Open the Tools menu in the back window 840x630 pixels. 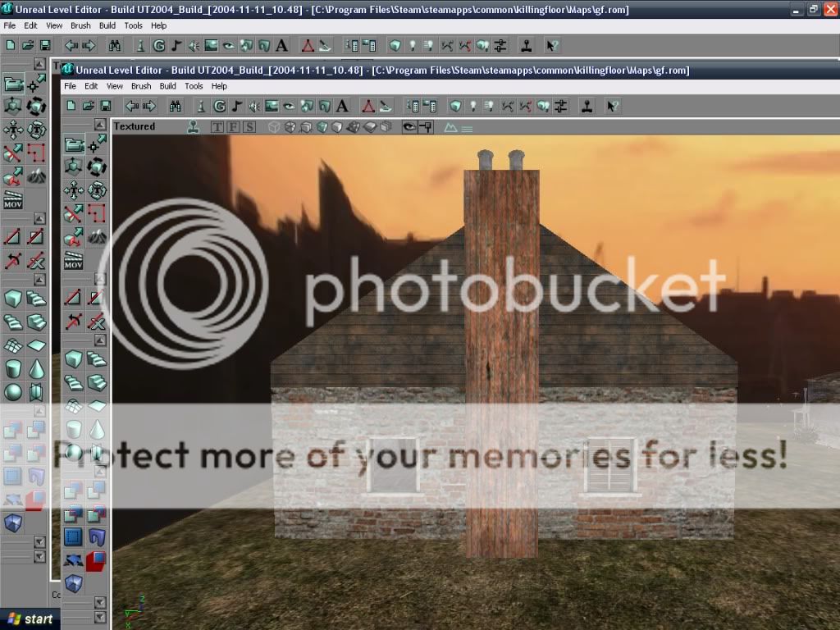coord(133,25)
